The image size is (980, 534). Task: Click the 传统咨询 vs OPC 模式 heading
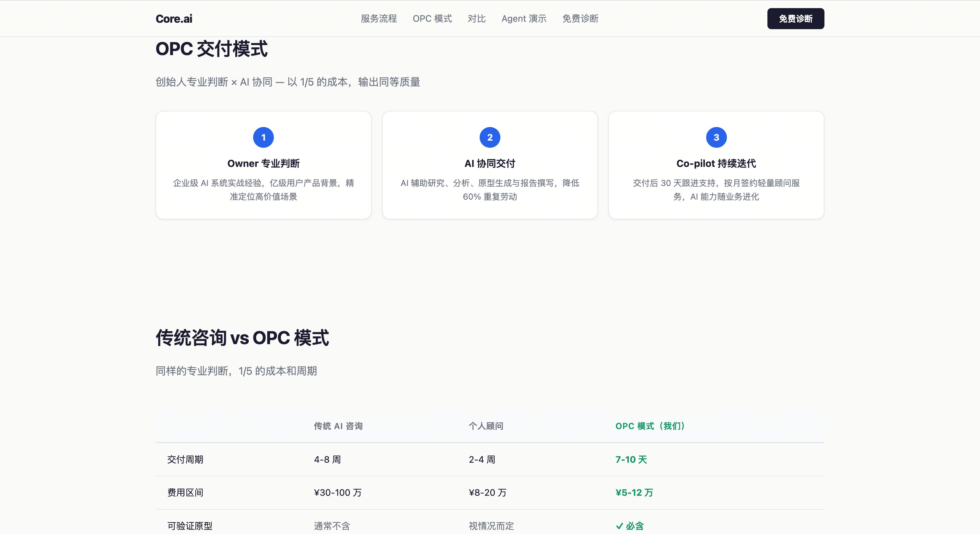242,338
